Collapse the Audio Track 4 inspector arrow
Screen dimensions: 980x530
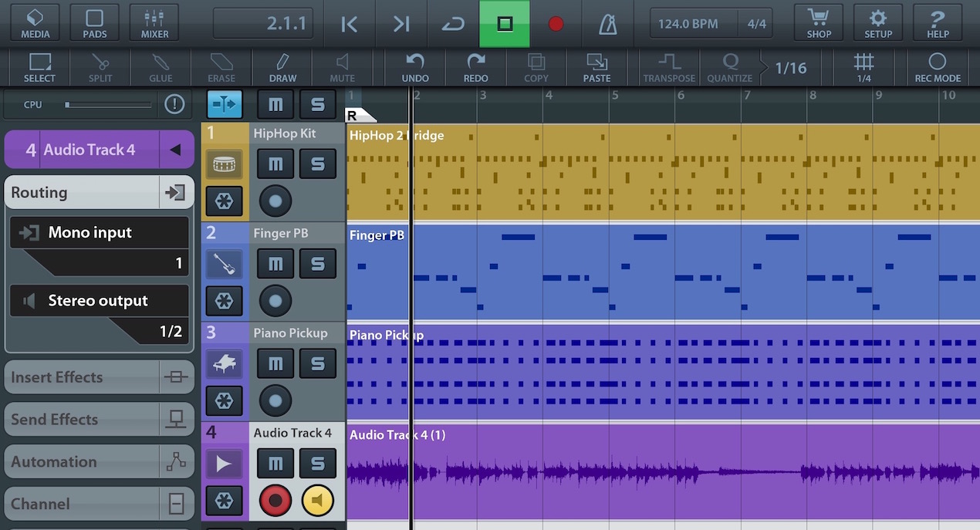pyautogui.click(x=176, y=150)
